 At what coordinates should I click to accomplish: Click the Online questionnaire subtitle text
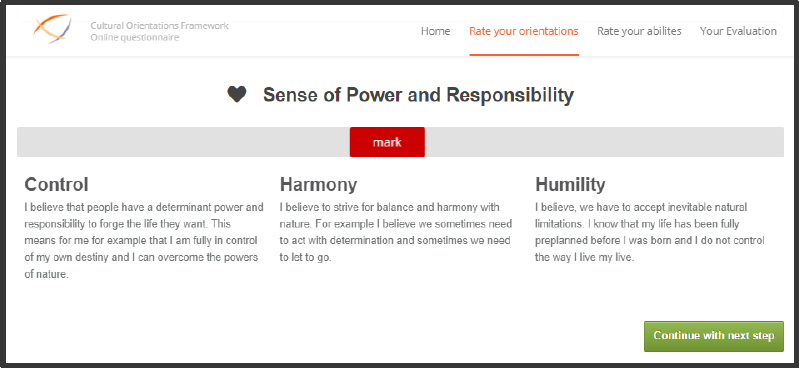coord(135,37)
